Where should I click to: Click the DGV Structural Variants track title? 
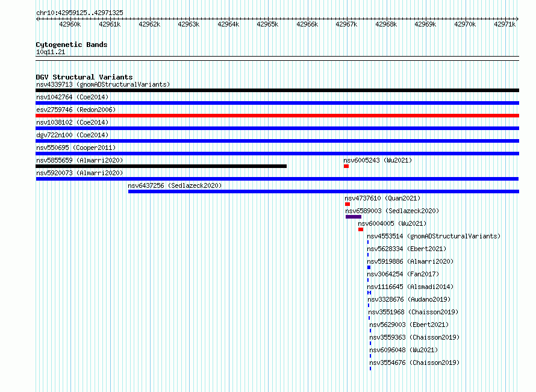pyautogui.click(x=84, y=77)
